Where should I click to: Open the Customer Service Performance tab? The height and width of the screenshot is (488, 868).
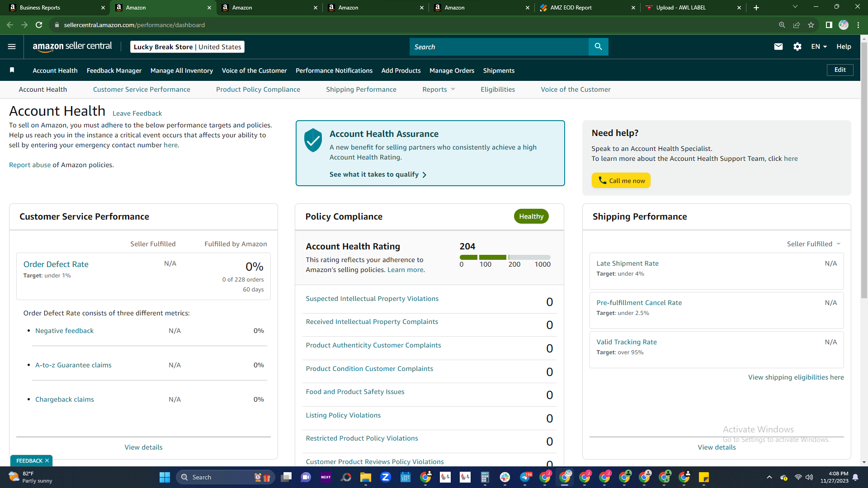(142, 89)
